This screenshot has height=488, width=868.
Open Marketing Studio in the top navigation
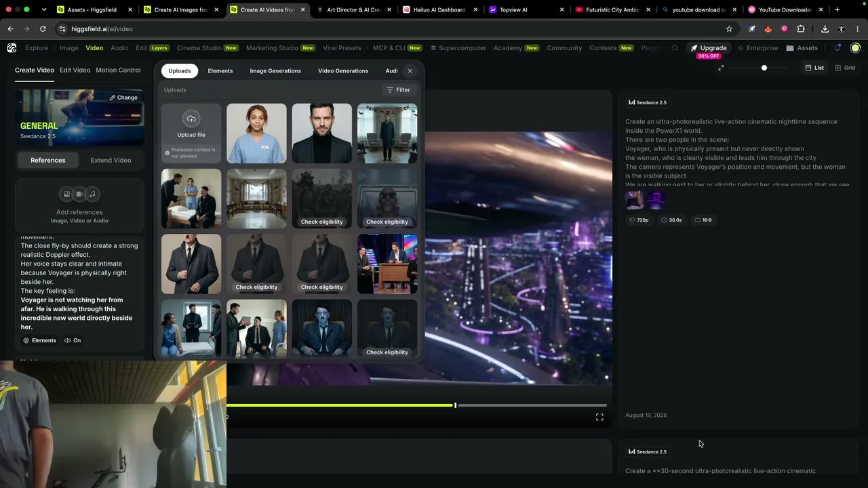[281, 48]
